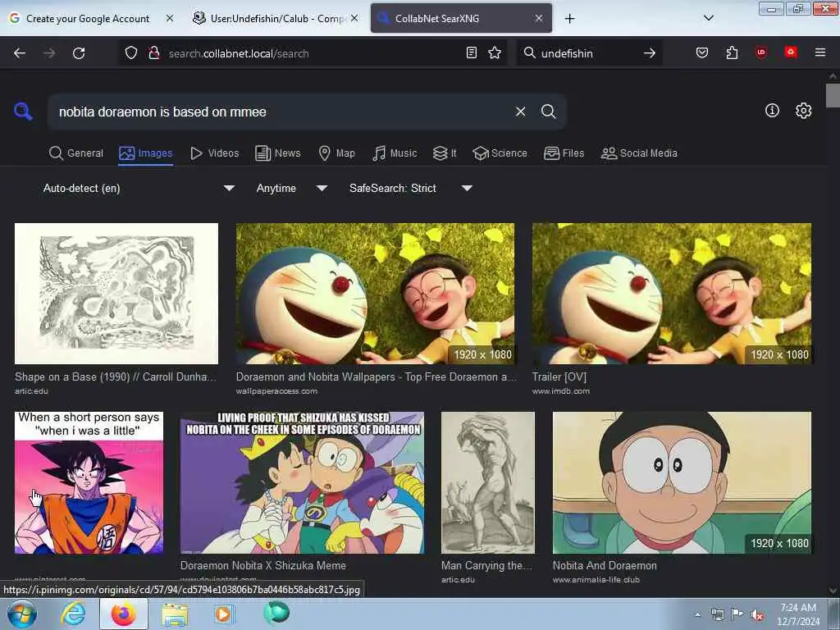Toggle reader view in the address bar

[472, 52]
